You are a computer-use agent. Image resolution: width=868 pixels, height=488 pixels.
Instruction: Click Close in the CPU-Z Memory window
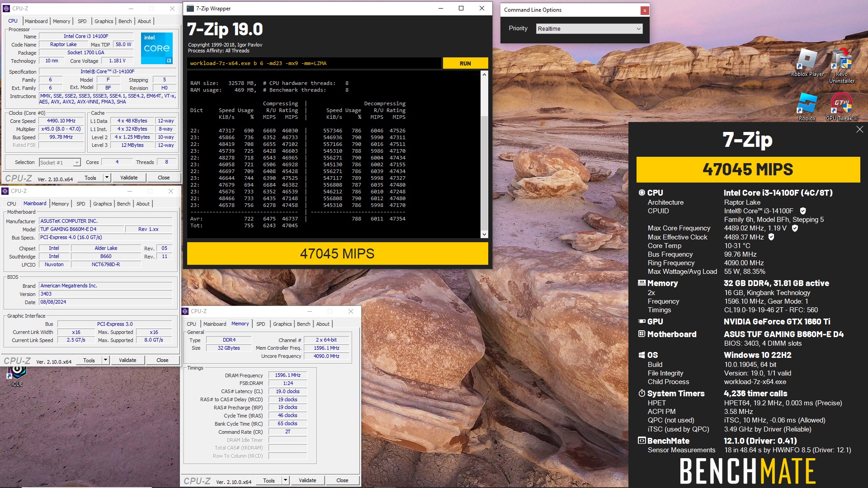point(342,480)
